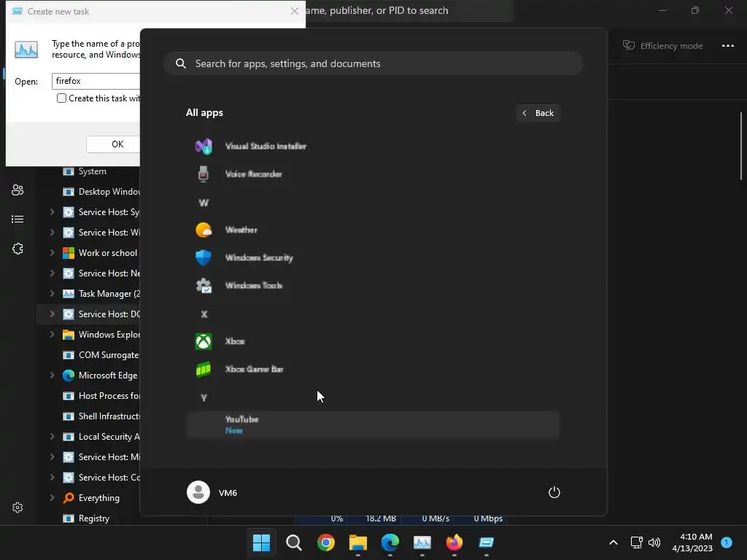This screenshot has height=560, width=747.
Task: Expand the Service Host: Ne process row
Action: [52, 273]
